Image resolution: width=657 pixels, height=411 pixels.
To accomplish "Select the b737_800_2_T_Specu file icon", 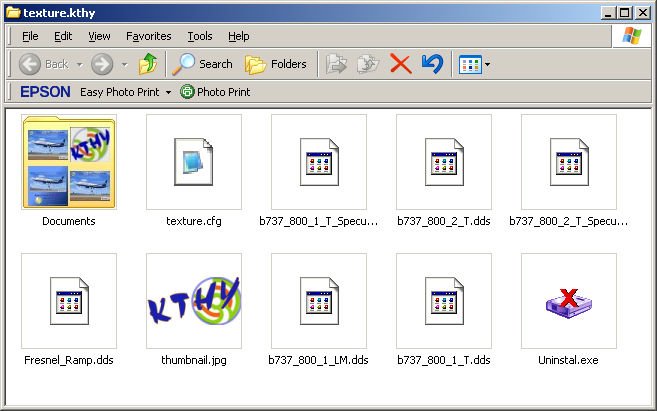I will pos(569,162).
